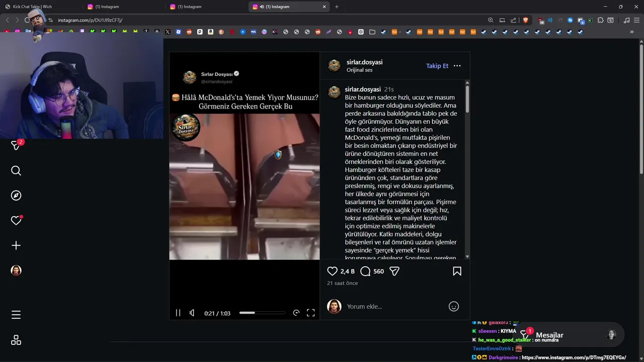Screen dimensions: 644x362
Task: Open the Orijinal ses audio link
Action: click(359, 70)
